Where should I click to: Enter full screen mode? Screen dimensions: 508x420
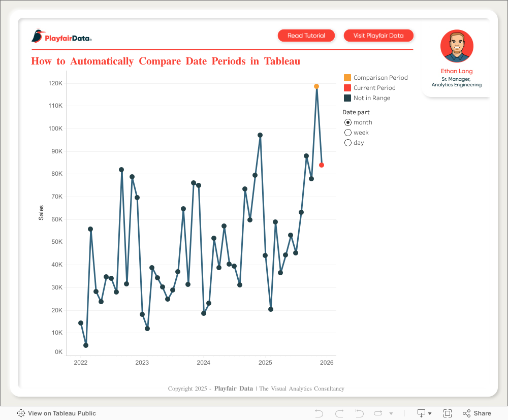tap(448, 413)
